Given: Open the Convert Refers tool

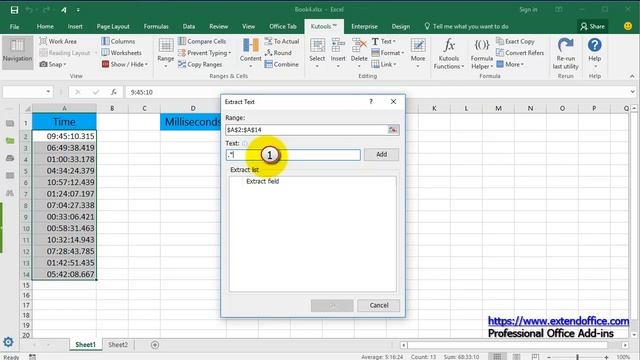Looking at the screenshot, I should point(520,53).
